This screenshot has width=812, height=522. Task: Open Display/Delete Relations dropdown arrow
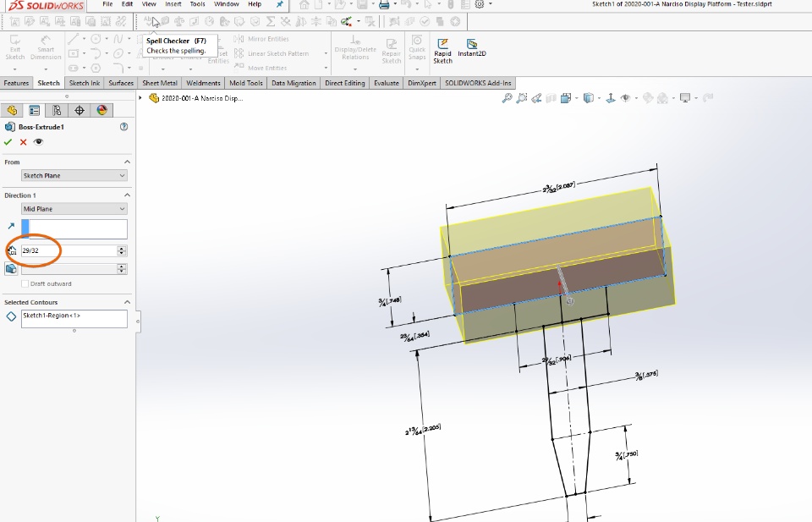pos(354,69)
